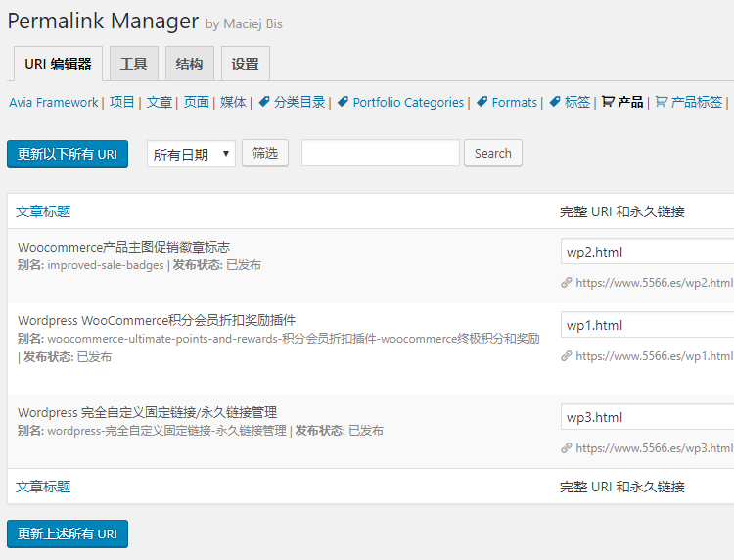Open the Portfolio Categories link
734x560 pixels.
pos(408,102)
